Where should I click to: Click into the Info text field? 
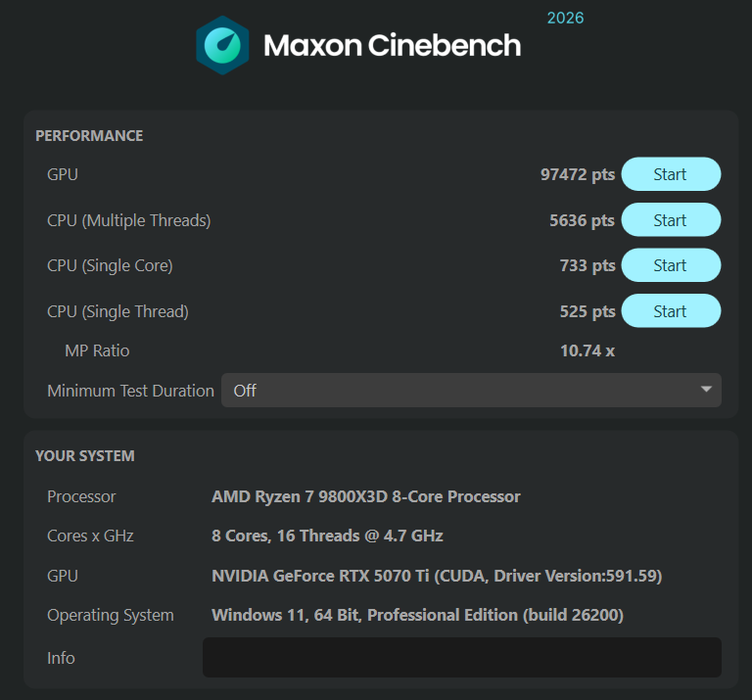point(462,657)
